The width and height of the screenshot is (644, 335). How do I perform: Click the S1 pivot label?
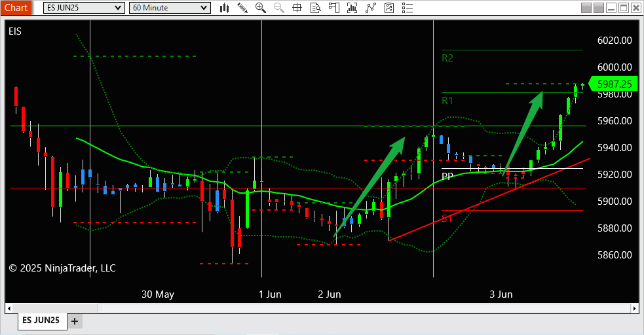click(447, 219)
